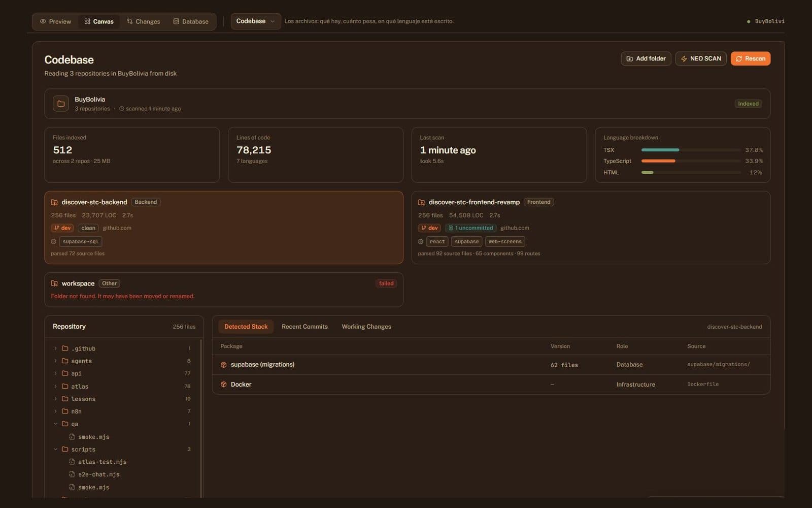The image size is (812, 508).
Task: Click the 1 uncommitted badge
Action: 470,228
